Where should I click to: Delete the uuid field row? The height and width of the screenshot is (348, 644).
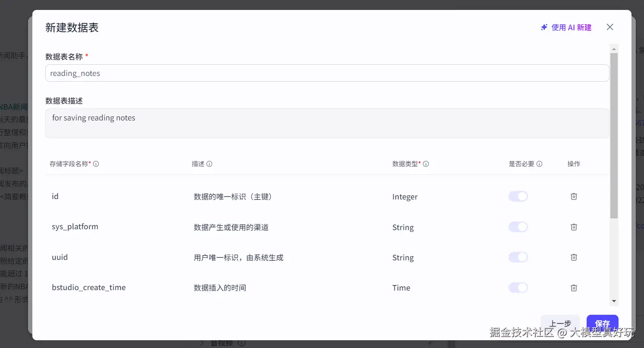coord(574,257)
